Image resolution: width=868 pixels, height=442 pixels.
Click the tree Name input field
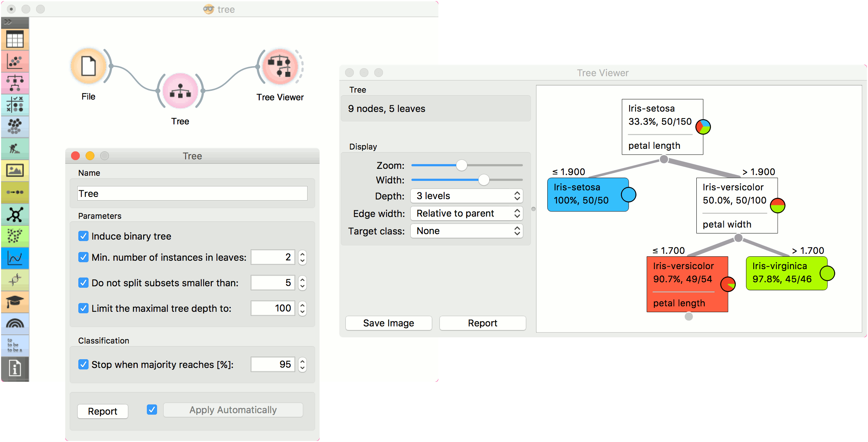pos(192,193)
